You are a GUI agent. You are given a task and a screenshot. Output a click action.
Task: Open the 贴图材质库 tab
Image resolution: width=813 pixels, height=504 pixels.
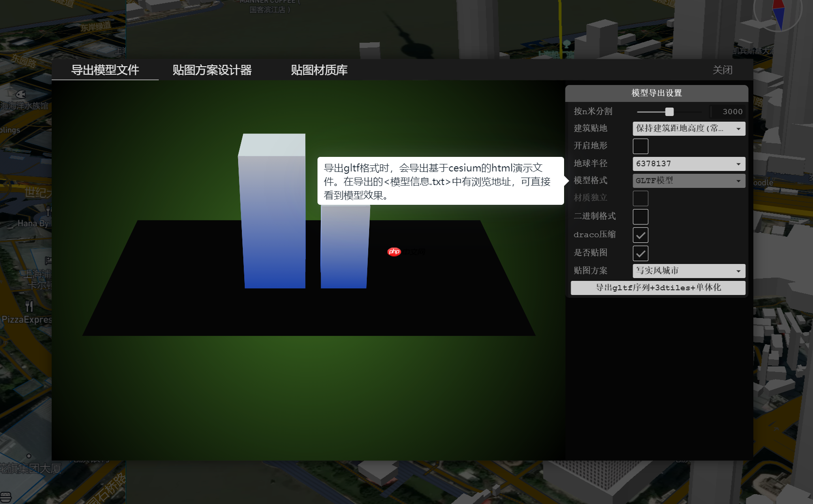(318, 70)
